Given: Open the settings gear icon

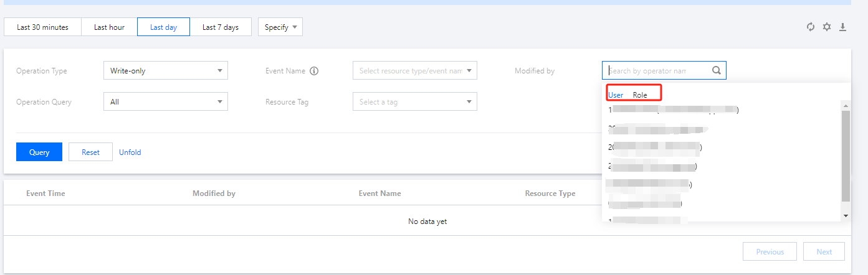Looking at the screenshot, I should coord(827,27).
